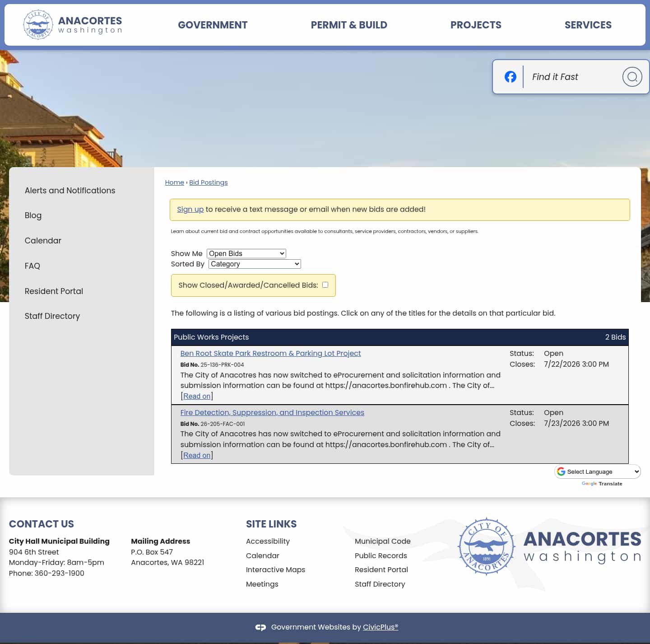
Task: Open the footer Staff Directory link
Action: click(380, 584)
